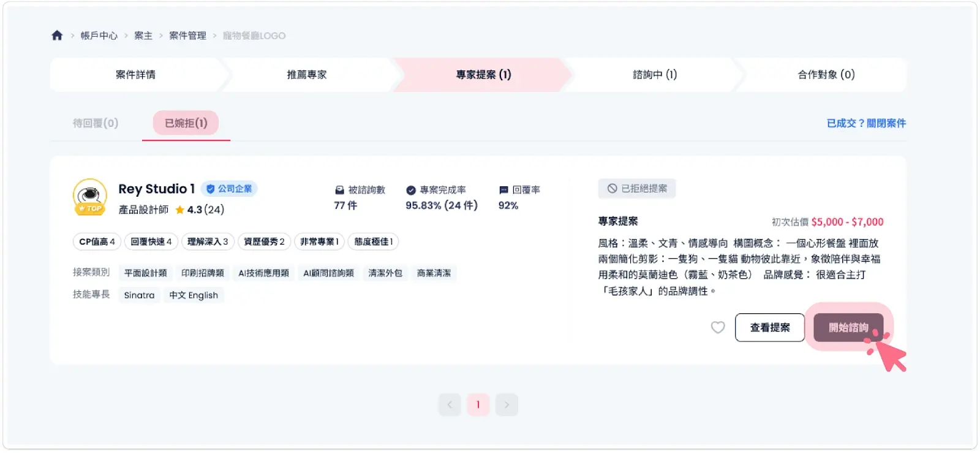This screenshot has height=453, width=980.
Task: Open the 案件詳情 step tab
Action: pyautogui.click(x=135, y=75)
